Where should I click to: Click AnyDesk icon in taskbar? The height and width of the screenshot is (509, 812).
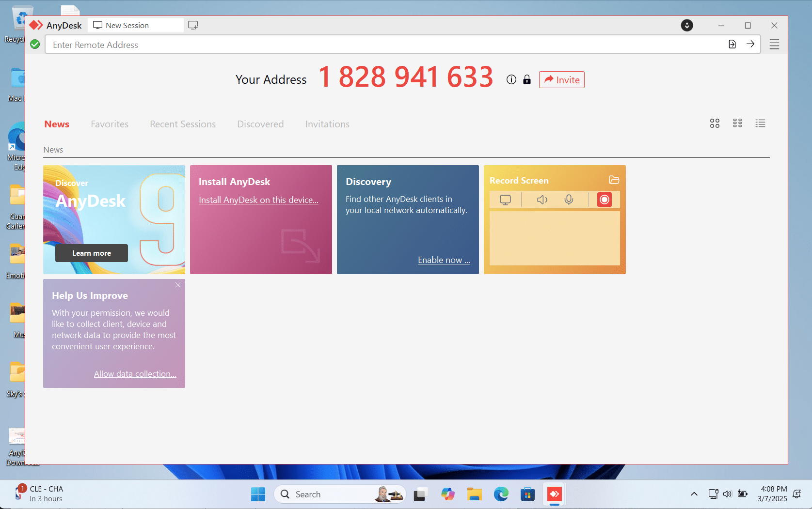(554, 494)
